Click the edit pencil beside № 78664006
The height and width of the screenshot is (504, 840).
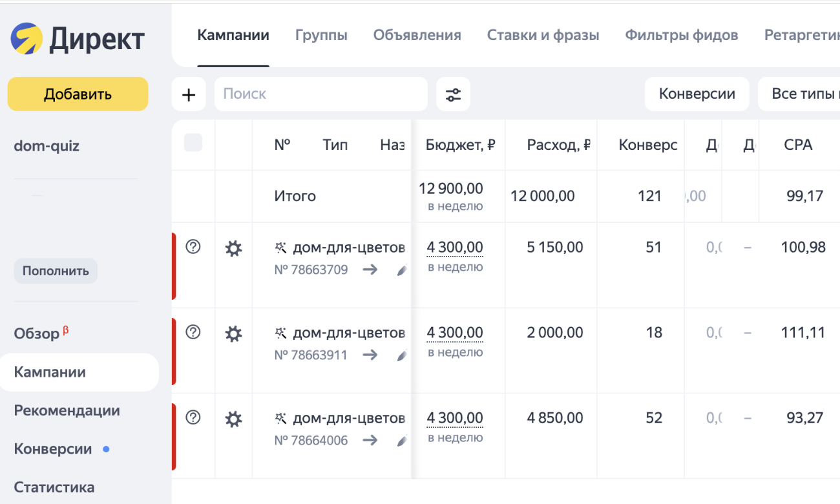click(401, 441)
